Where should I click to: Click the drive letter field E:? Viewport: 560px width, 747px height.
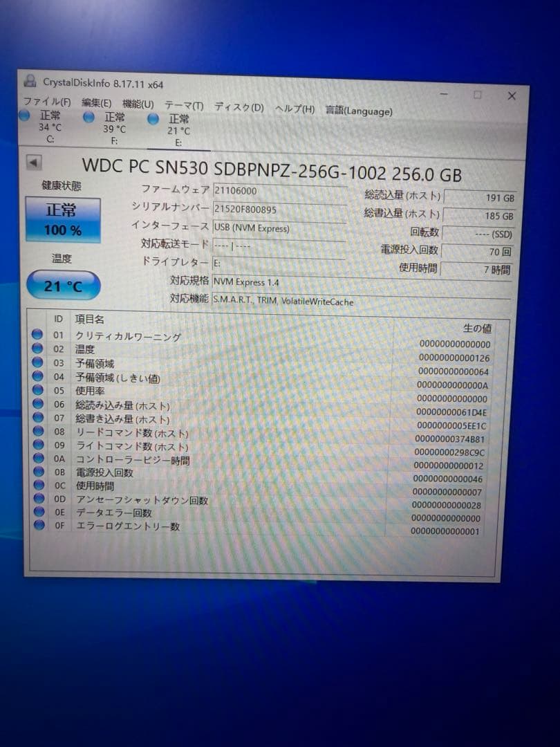click(x=279, y=263)
